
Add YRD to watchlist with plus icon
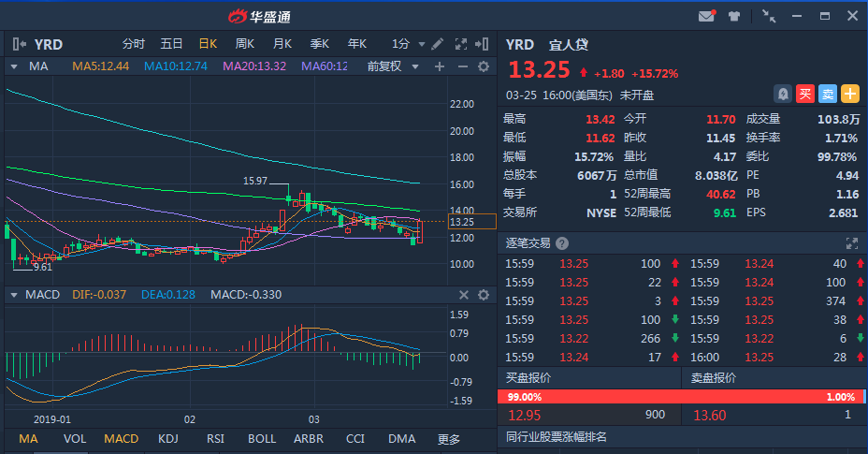click(x=849, y=94)
